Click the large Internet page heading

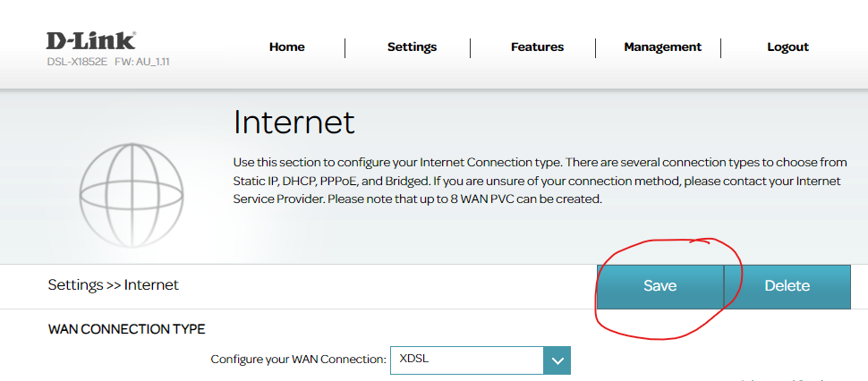point(294,123)
